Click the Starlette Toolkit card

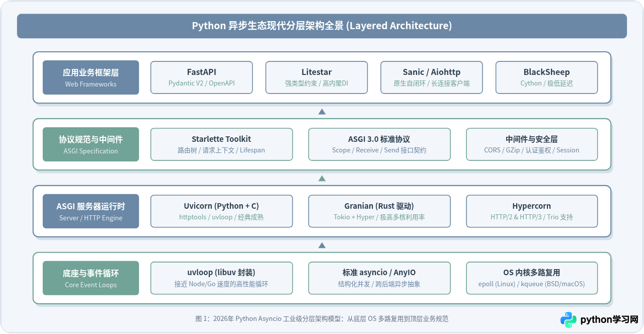coord(221,144)
